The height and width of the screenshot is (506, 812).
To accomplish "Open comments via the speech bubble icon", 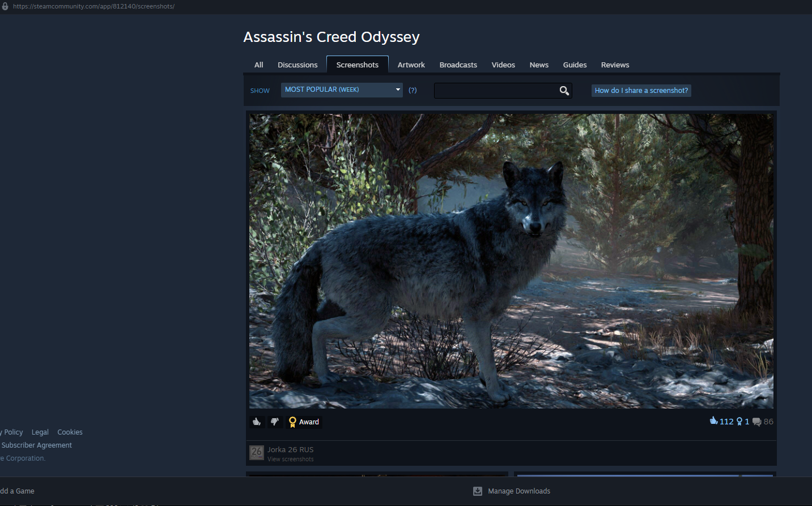I will pos(756,422).
